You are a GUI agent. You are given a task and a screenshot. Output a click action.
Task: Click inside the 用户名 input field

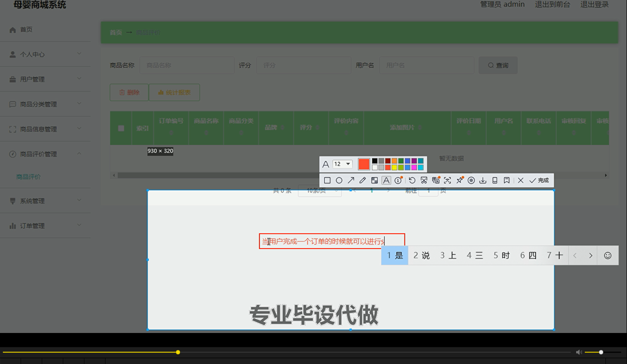pos(426,65)
